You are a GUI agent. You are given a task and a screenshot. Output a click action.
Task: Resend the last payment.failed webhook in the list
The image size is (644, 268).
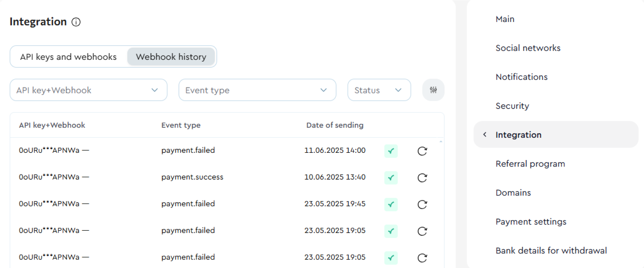422,258
